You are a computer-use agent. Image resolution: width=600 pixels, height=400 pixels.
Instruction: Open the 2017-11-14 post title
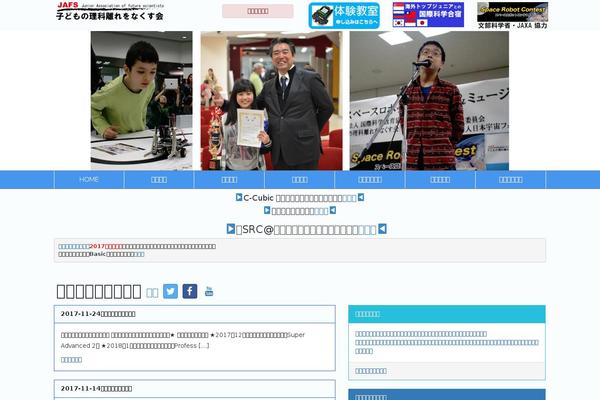click(x=96, y=389)
